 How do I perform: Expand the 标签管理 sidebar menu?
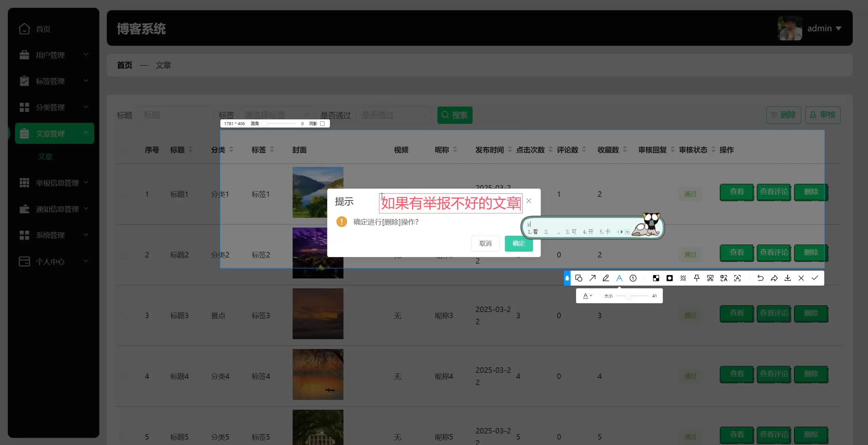coord(54,81)
